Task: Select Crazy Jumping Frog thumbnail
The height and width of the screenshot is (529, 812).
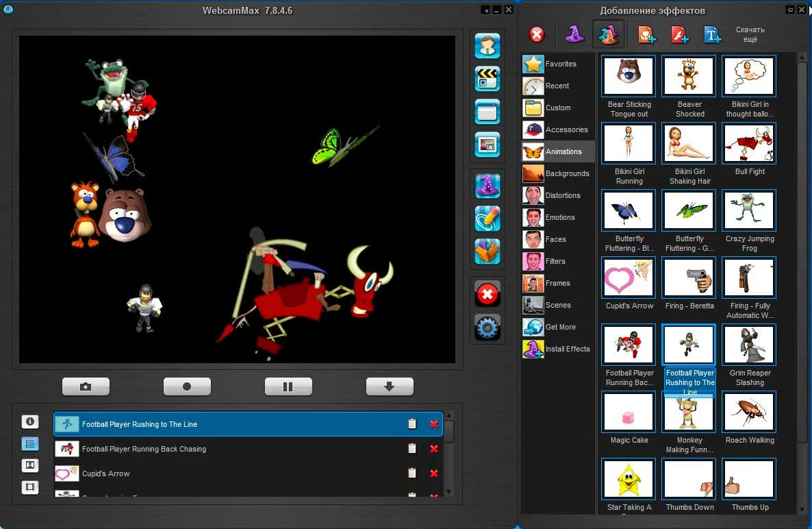Action: click(x=749, y=210)
